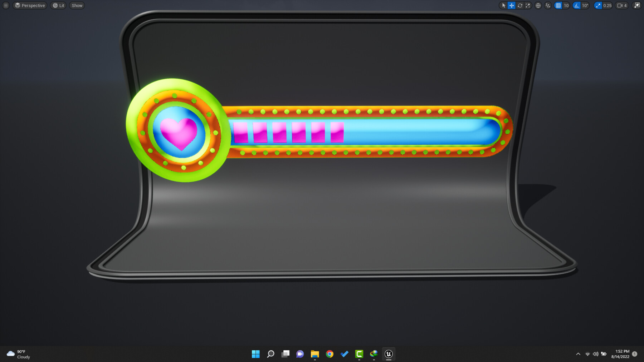Change the grid snap size value 10
The width and height of the screenshot is (644, 362).
pyautogui.click(x=566, y=5)
